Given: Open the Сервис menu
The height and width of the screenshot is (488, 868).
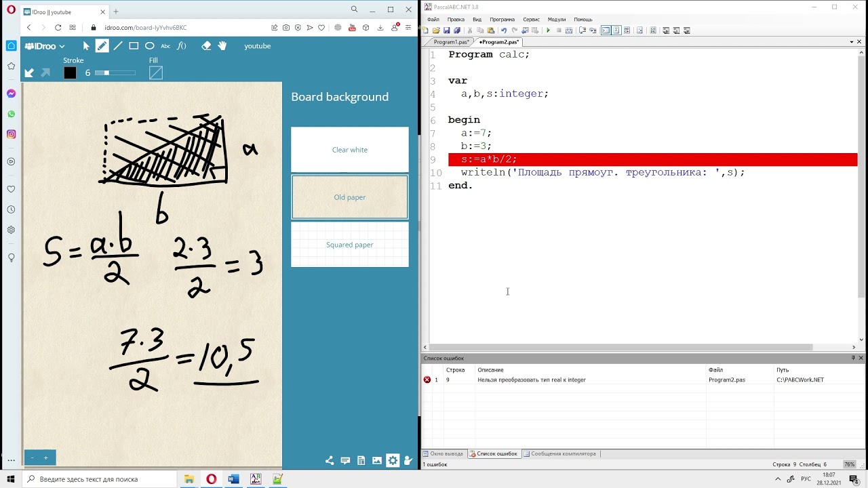Looking at the screenshot, I should 531,20.
